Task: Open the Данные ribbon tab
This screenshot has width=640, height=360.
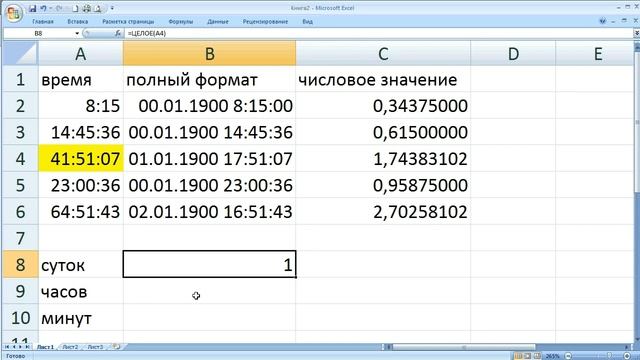Action: (x=218, y=22)
